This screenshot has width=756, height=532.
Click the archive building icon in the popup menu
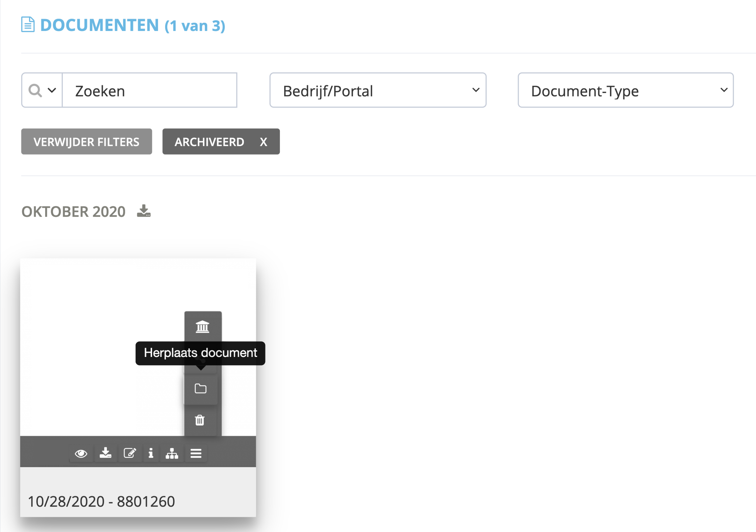[x=203, y=327]
